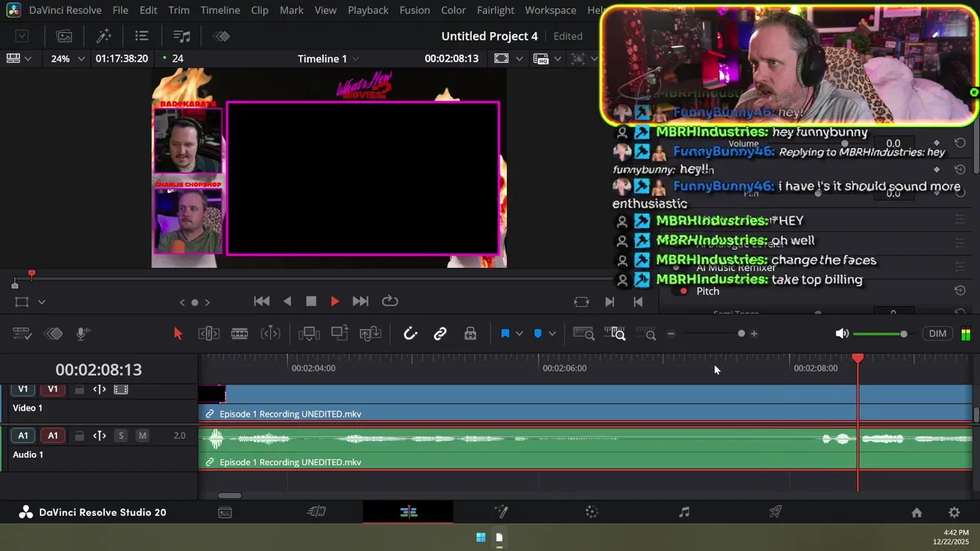
Task: Open the viewer transform overlay mode dropdown
Action: tap(41, 302)
